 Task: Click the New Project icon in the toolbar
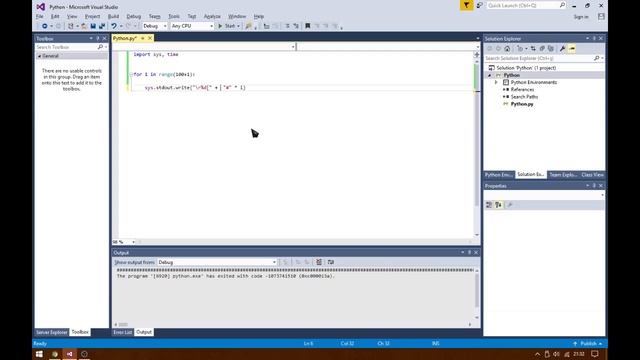(71, 26)
